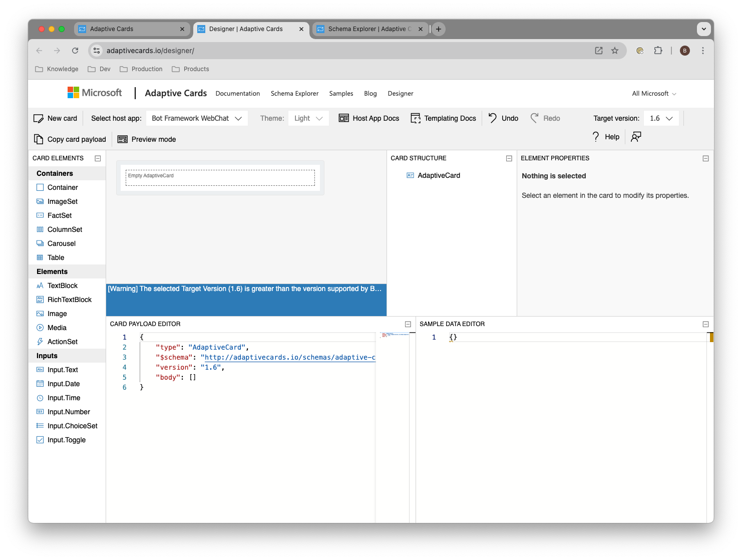Open the Production bookmarks folder
The width and height of the screenshot is (742, 560).
141,69
